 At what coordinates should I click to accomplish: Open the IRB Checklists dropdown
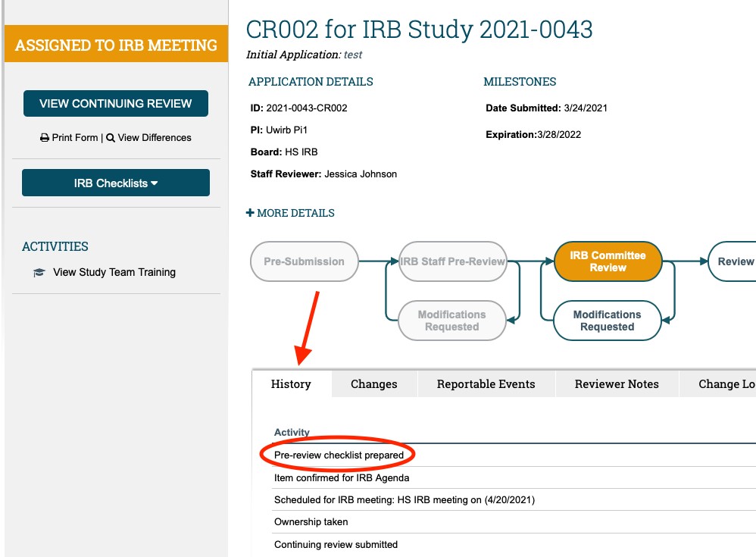point(116,183)
